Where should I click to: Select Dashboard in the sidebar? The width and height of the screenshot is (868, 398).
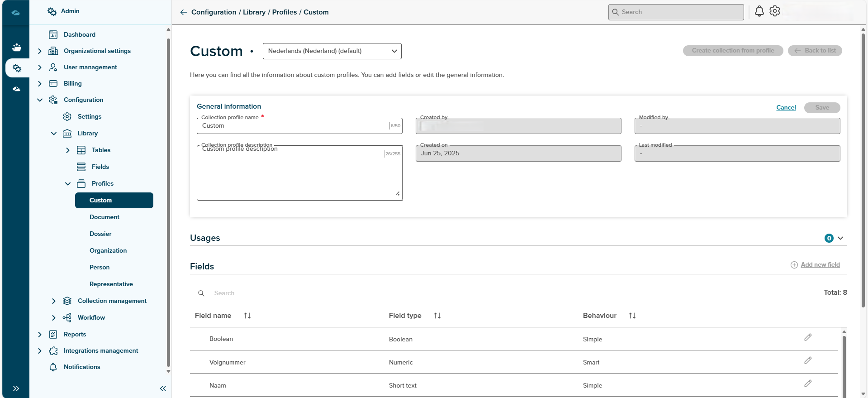(x=80, y=35)
